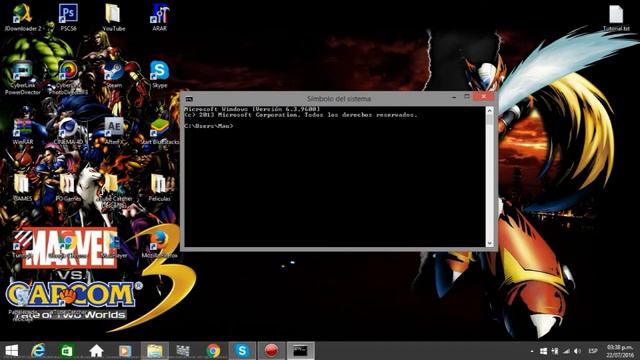Open File Explorer from the taskbar
This screenshot has height=360, width=640.
click(155, 351)
